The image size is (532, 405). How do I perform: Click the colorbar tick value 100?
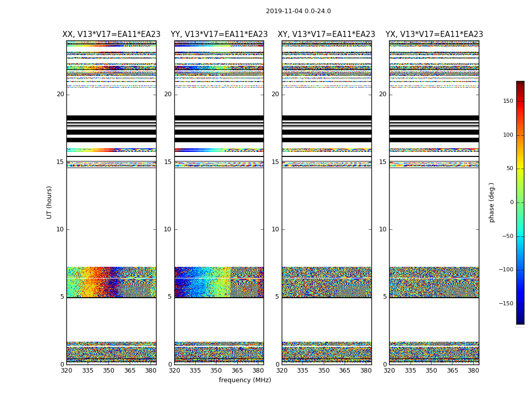coord(508,135)
